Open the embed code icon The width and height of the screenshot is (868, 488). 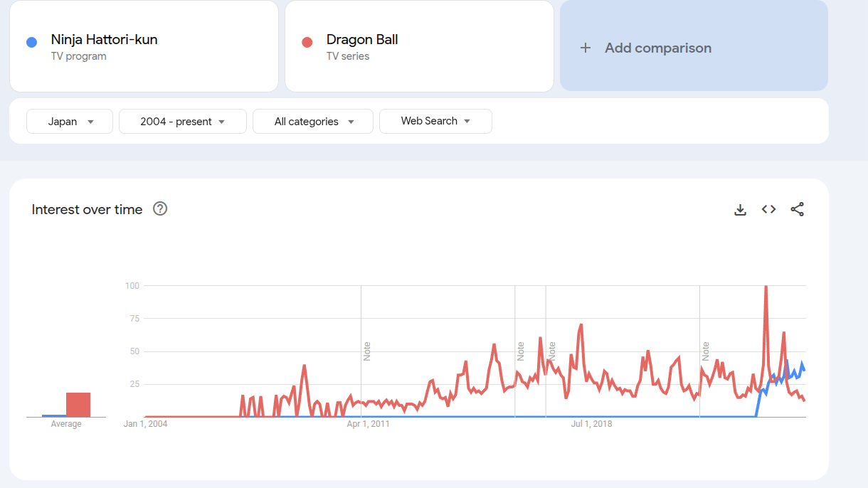[x=768, y=209]
